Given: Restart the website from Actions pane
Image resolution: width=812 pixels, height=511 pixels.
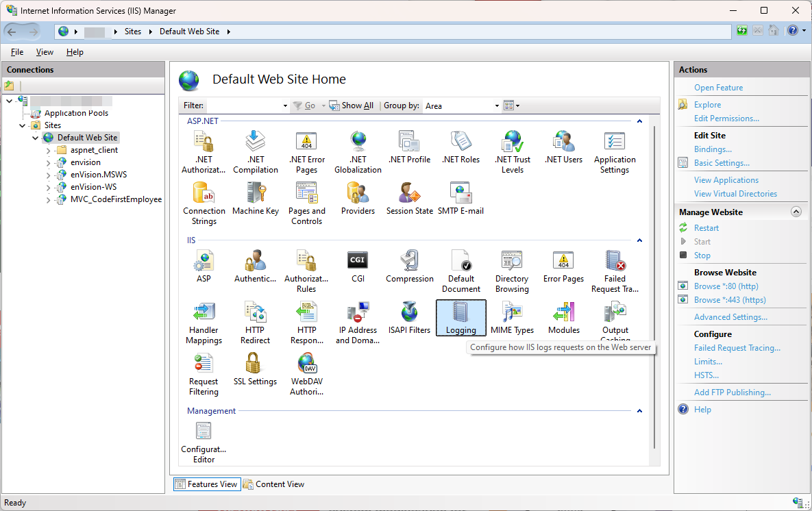Looking at the screenshot, I should tap(706, 228).
